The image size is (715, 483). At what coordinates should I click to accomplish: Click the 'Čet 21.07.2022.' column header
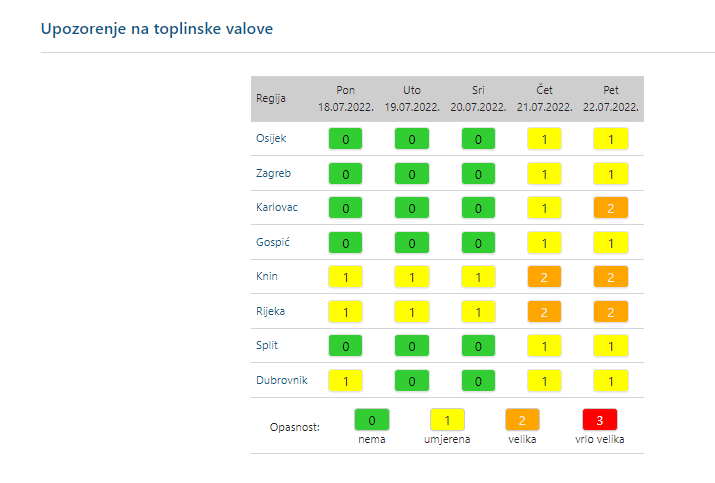[544, 98]
